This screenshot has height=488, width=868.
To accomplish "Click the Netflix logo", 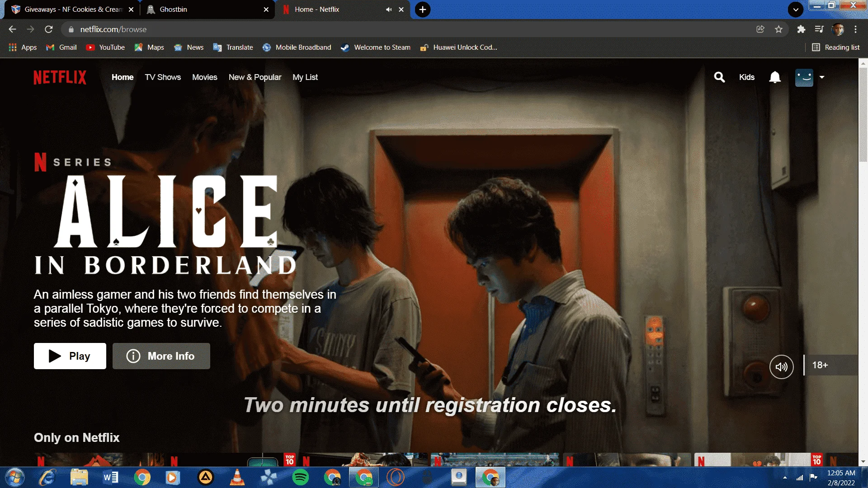I will [x=60, y=77].
